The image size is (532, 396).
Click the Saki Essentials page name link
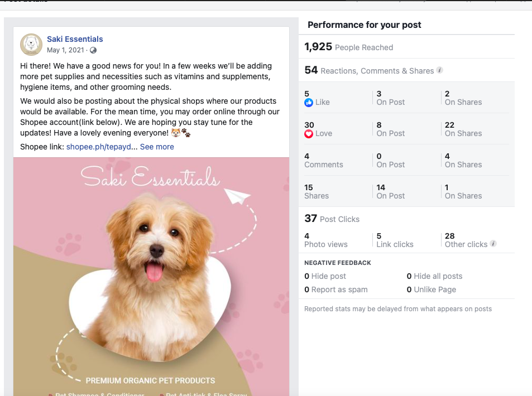75,39
